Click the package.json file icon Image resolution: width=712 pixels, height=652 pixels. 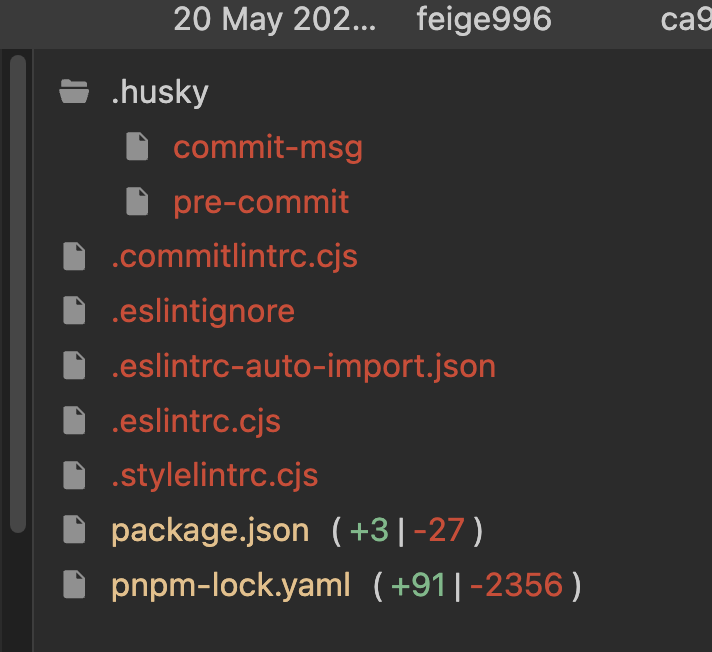pos(74,530)
